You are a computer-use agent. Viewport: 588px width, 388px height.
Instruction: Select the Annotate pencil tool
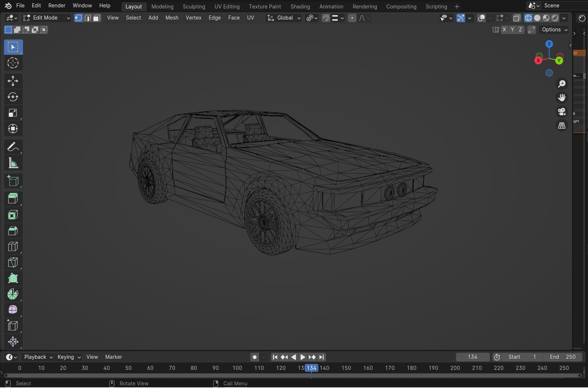click(13, 147)
